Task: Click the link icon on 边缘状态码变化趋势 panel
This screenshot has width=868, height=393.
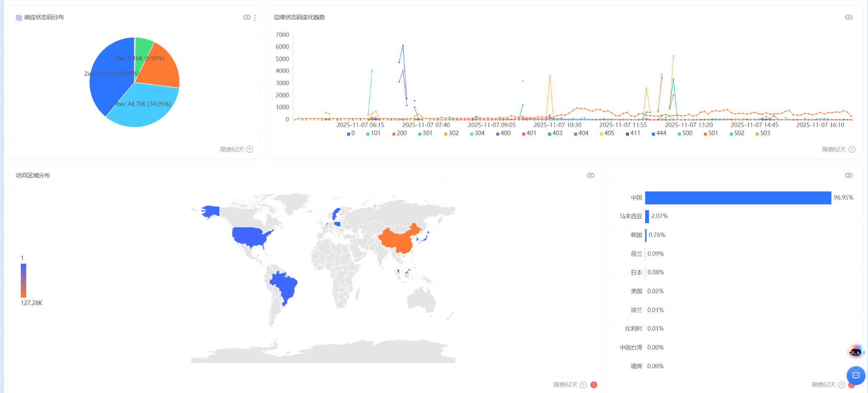Action: [x=848, y=17]
